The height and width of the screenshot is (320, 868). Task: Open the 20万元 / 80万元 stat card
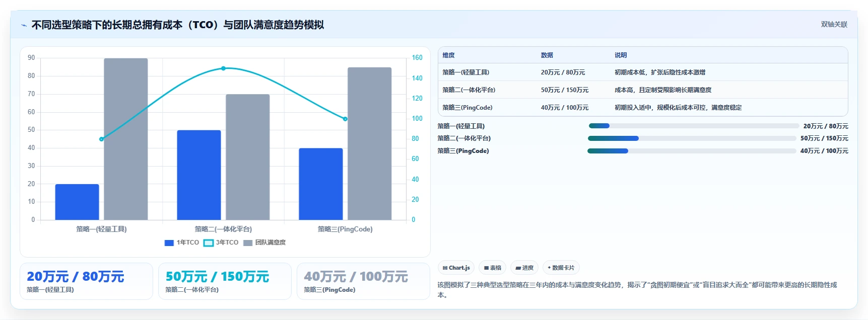pyautogui.click(x=86, y=281)
